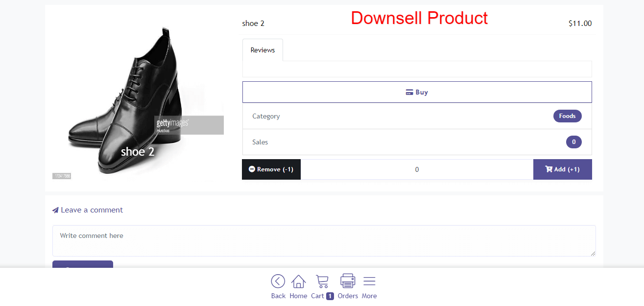Open Orders printer icon
This screenshot has height=306, width=644.
348,281
